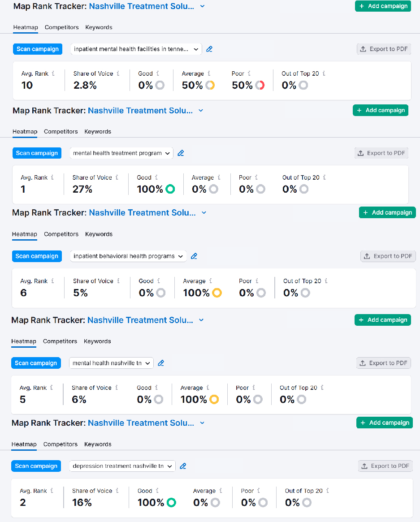Click the green ring beside Good 100% under Avg. Rank 1
Image resolution: width=420 pixels, height=522 pixels.
(x=170, y=189)
